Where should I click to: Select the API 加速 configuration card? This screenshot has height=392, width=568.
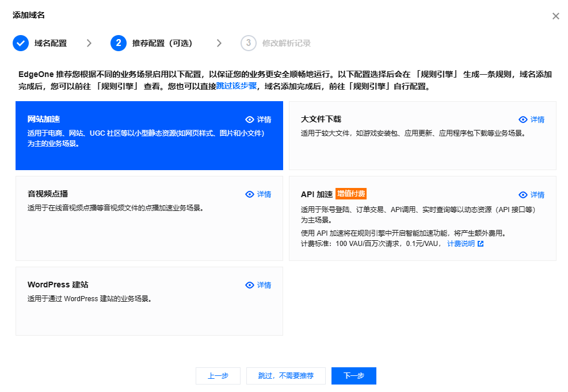click(423, 218)
